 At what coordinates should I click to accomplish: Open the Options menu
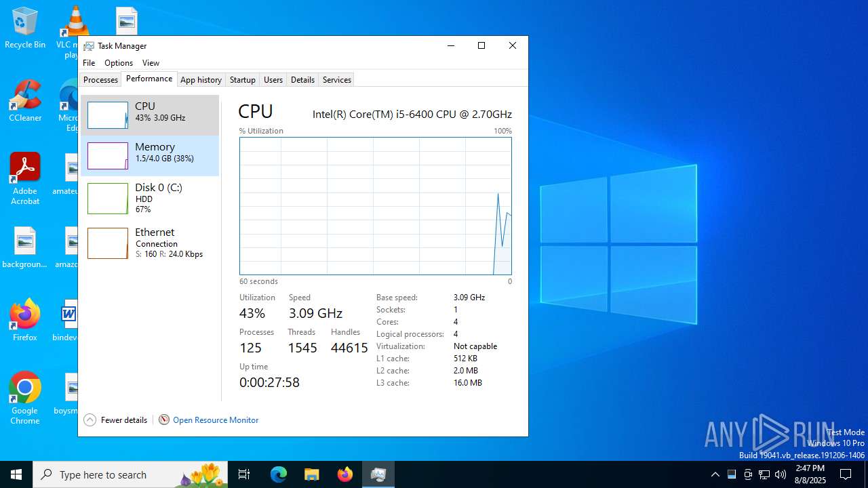click(119, 62)
